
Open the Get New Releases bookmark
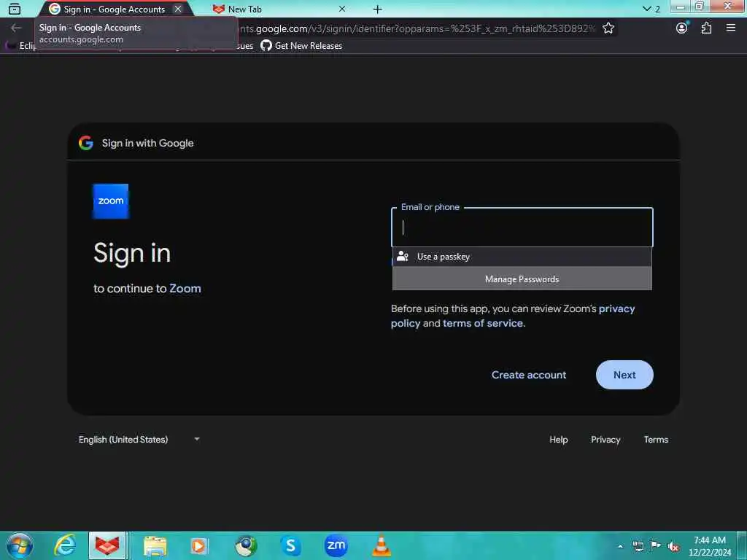click(x=301, y=46)
